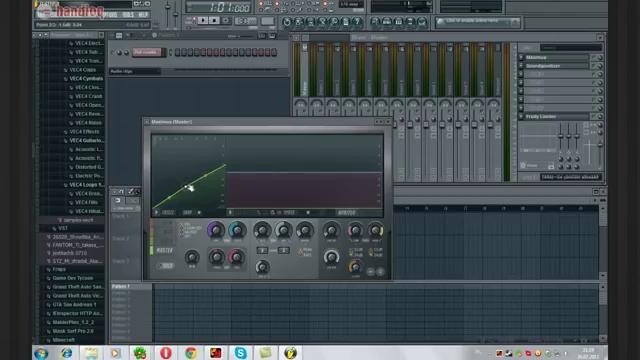Open the Maximus effect slot in mixer
640x360 pixels.
556,58
